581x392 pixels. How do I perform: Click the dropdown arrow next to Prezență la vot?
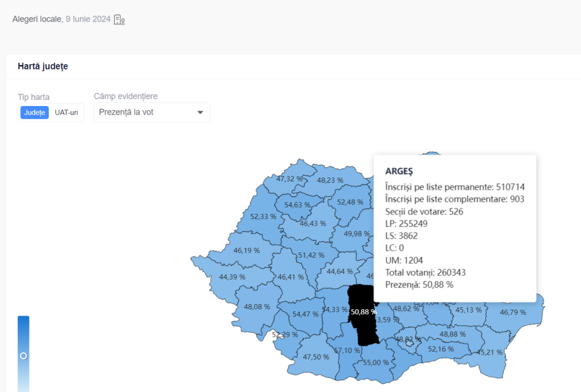pyautogui.click(x=200, y=112)
